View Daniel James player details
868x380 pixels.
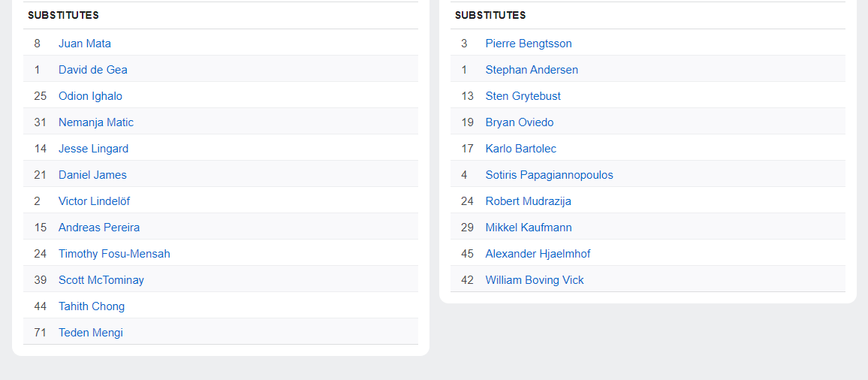(x=92, y=175)
